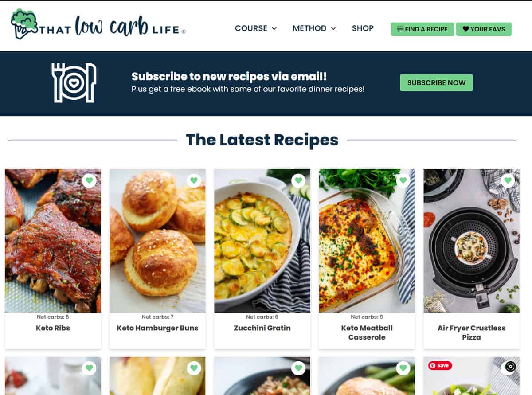Open the Find a Recipe button

click(x=422, y=29)
